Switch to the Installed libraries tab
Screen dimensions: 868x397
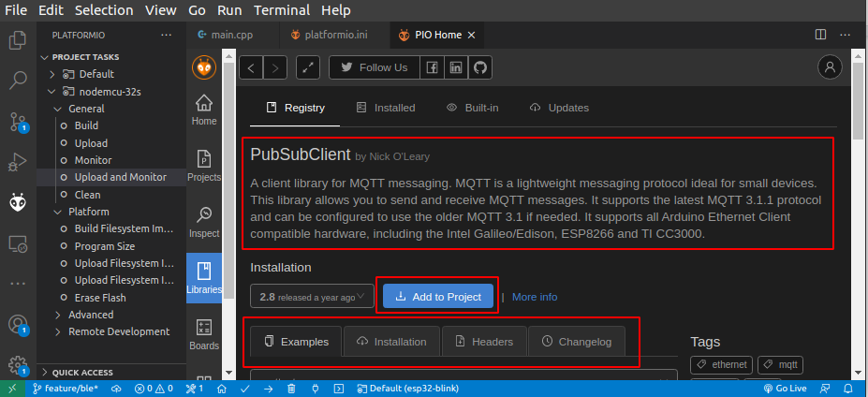point(386,108)
